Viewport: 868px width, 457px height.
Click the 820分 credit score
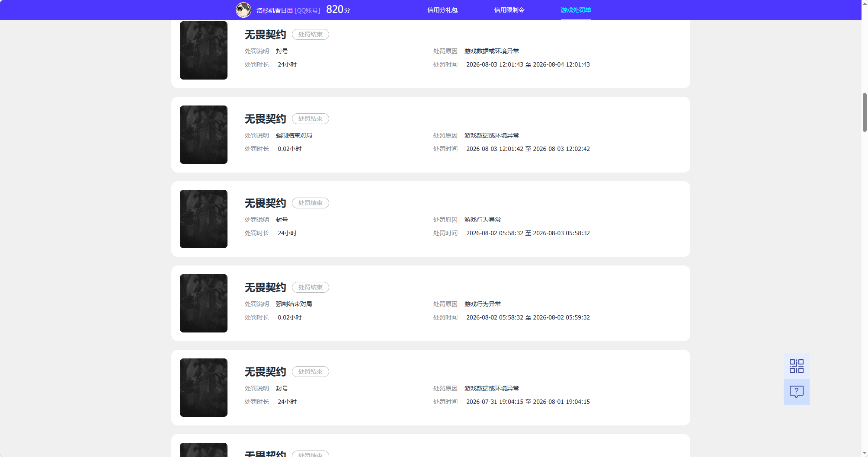(x=338, y=10)
